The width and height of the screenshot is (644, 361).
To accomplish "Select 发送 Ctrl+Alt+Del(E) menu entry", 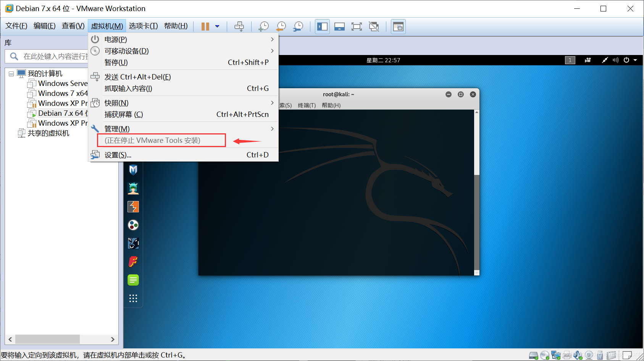I will tap(183, 77).
